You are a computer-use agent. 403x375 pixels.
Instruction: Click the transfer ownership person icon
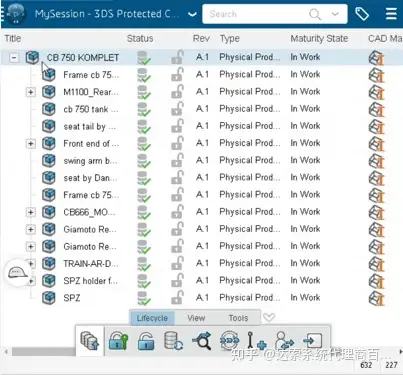[284, 341]
